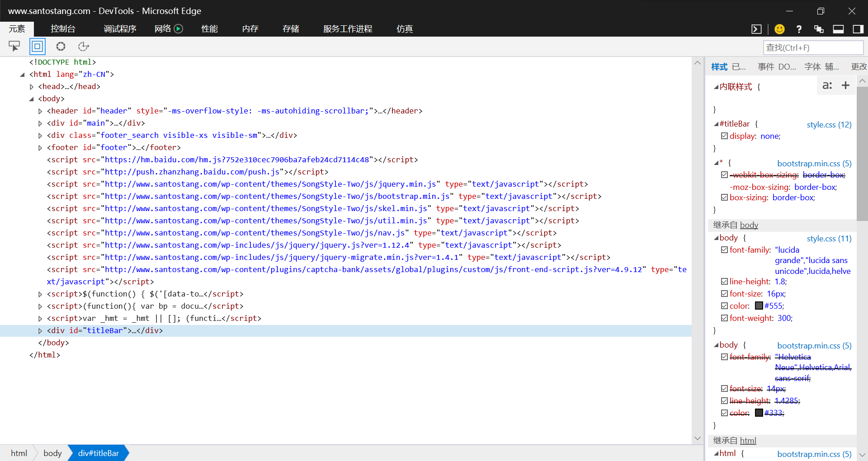
Task: Expand the head element node
Action: 31,87
